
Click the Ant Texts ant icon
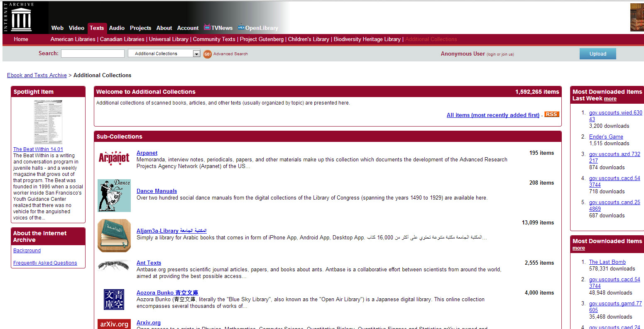coord(114,266)
